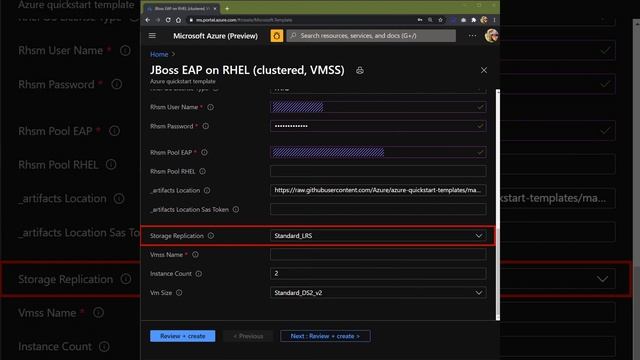This screenshot has height=360, width=640.
Task: Click the orange preview feedback bug icon
Action: [276, 36]
